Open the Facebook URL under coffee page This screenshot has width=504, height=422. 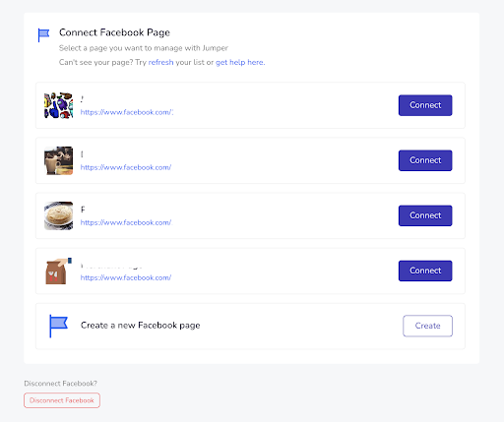126,167
